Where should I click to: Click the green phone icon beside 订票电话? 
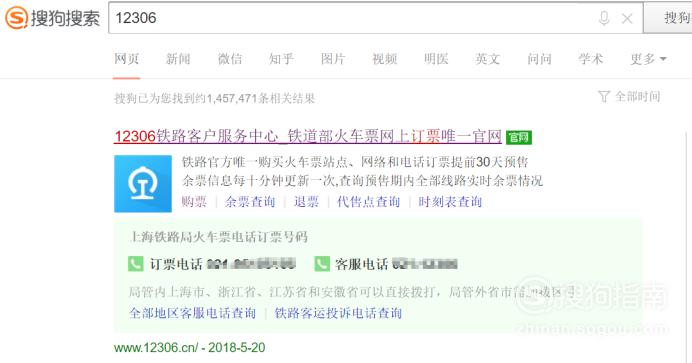[135, 264]
